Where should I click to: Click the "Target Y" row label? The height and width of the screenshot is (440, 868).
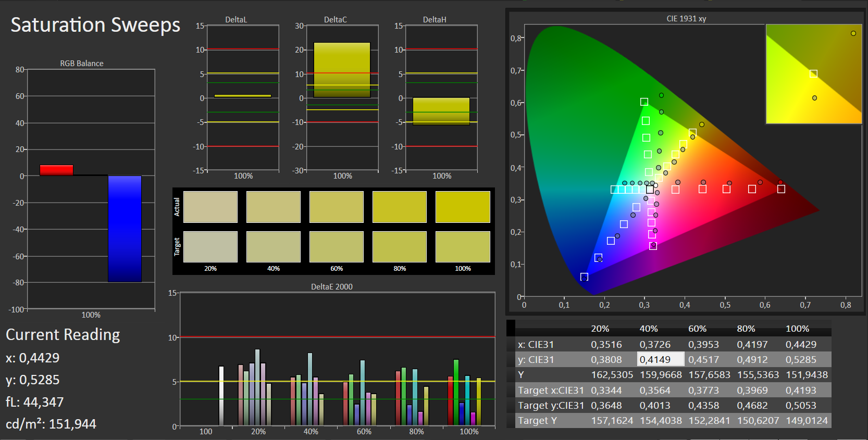537,420
